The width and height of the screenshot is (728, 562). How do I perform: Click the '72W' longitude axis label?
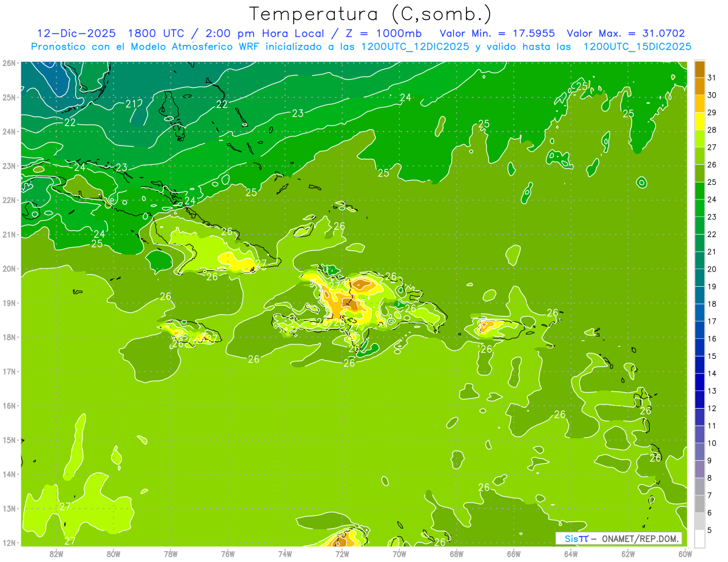click(342, 554)
